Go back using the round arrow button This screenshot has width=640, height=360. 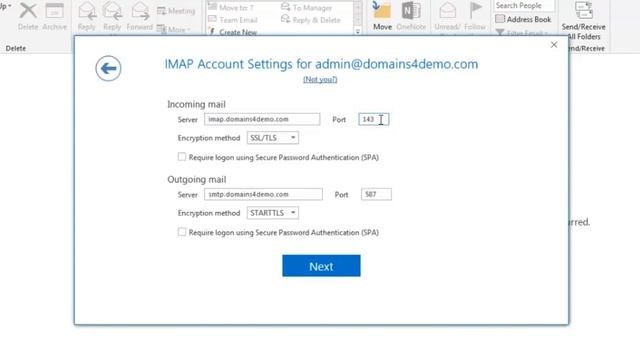108,68
